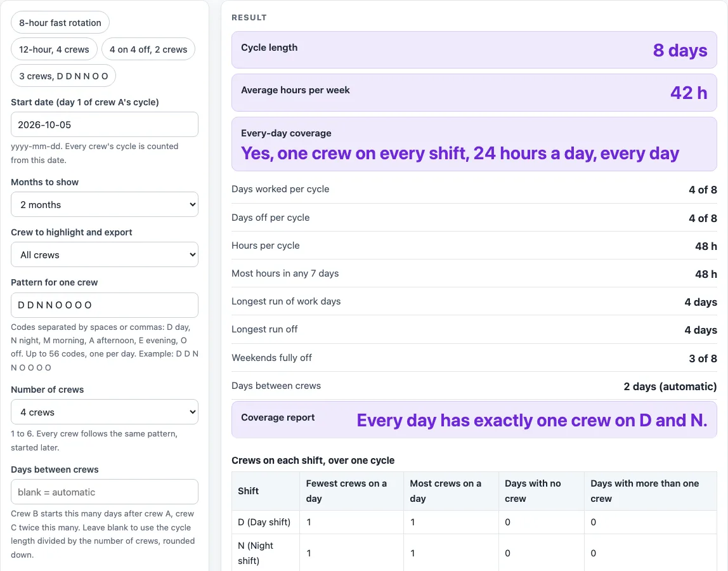Click the "Crews on each shift, over one cycle" heading
The image size is (728, 571).
pyautogui.click(x=313, y=461)
